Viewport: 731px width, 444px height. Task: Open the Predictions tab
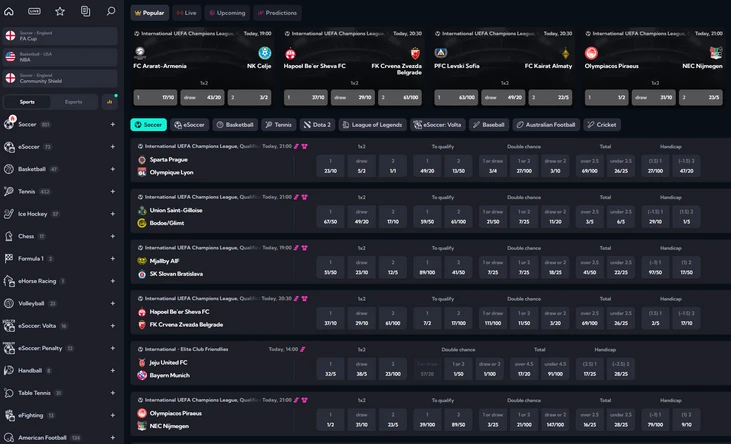click(x=277, y=13)
